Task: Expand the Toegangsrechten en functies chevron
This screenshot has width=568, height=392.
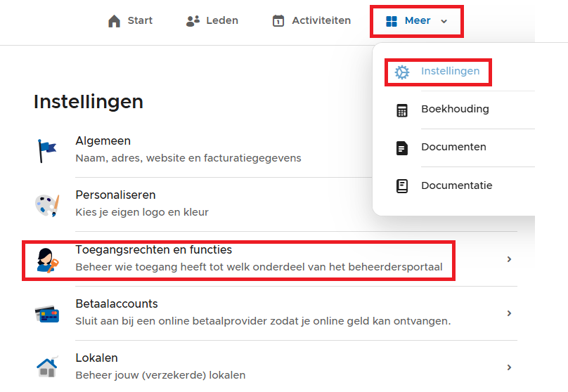Action: [x=509, y=259]
